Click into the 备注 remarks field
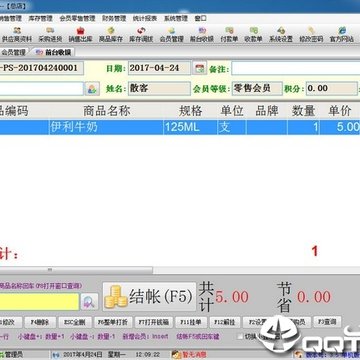The height and width of the screenshot is (360, 360). pos(296,68)
